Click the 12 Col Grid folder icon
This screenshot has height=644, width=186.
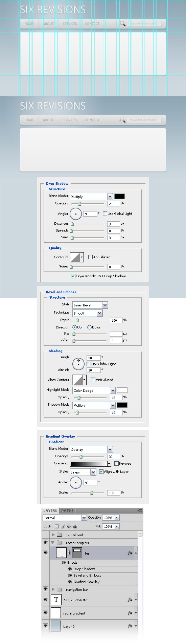click(60, 535)
